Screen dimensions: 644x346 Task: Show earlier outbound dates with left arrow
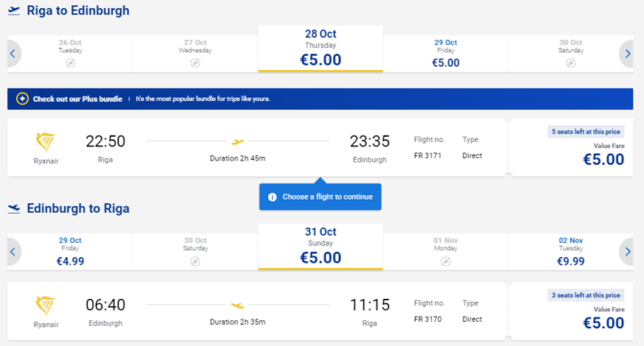[x=13, y=53]
